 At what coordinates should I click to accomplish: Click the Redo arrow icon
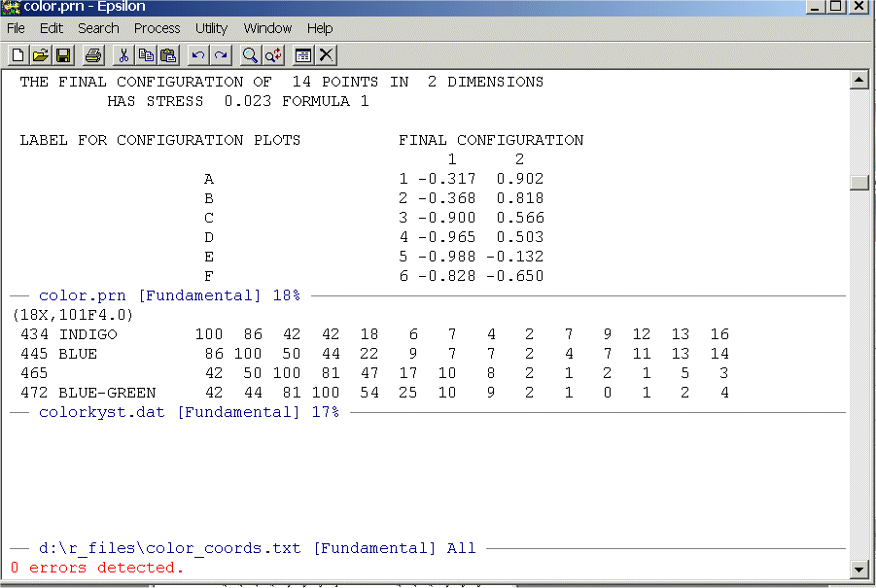tap(221, 55)
